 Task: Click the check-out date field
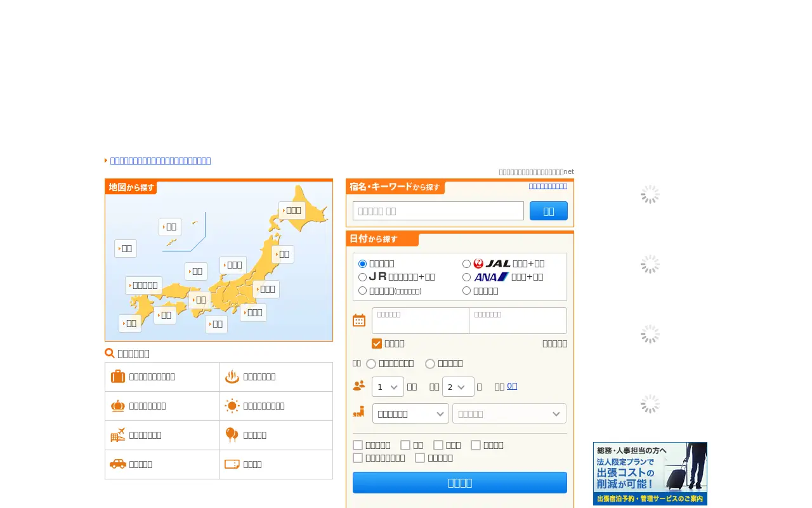tap(518, 321)
